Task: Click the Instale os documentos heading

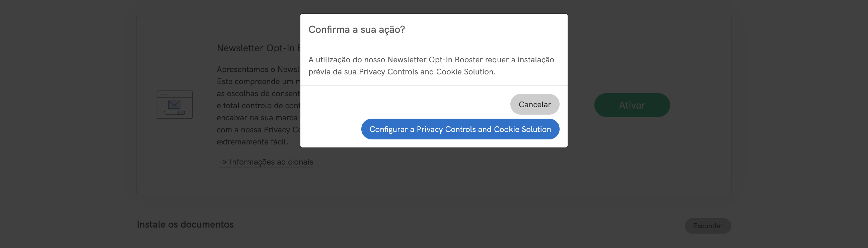Action: [185, 225]
